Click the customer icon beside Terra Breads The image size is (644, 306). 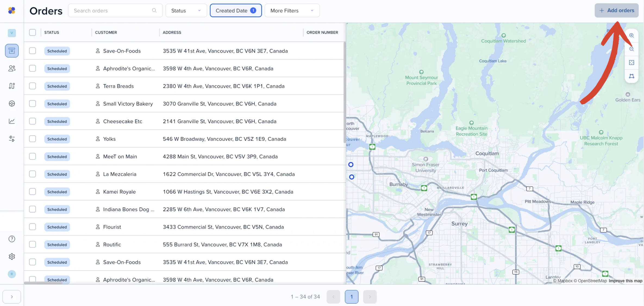coord(98,86)
